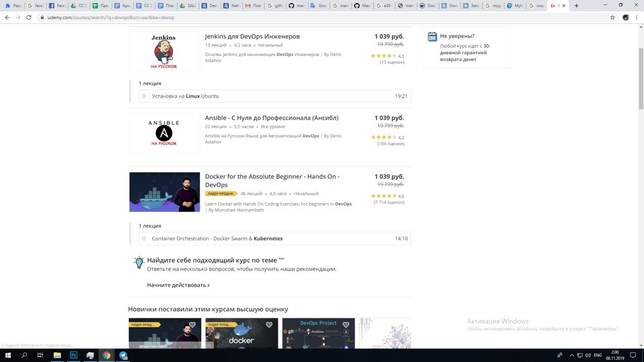This screenshot has width=644, height=362.
Task: Open Docker for the Absolute Beginner course
Action: [x=272, y=180]
